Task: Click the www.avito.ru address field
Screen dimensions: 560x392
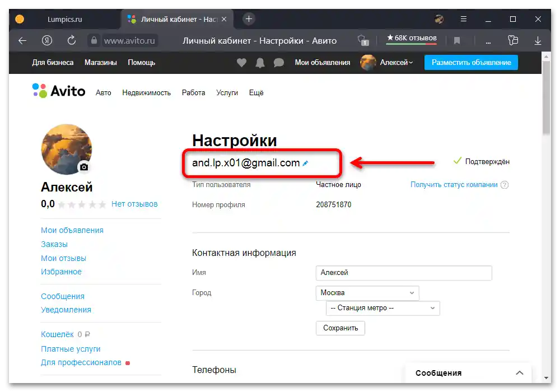Action: [x=129, y=41]
